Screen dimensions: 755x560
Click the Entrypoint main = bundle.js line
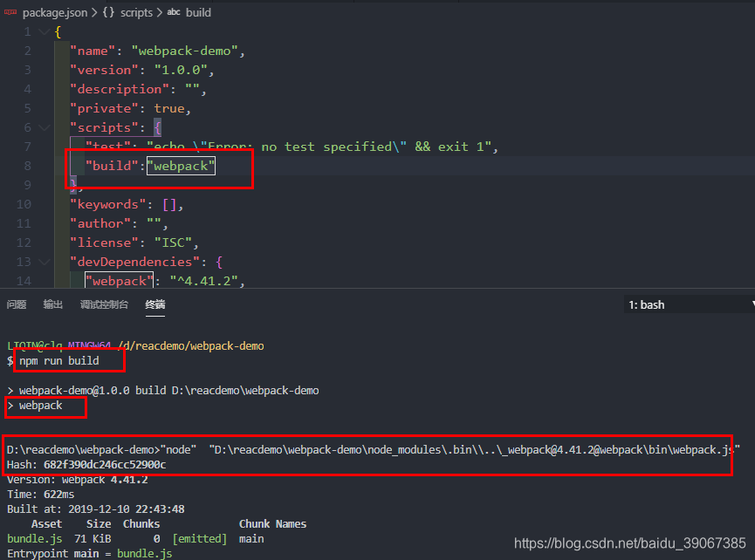pyautogui.click(x=90, y=554)
